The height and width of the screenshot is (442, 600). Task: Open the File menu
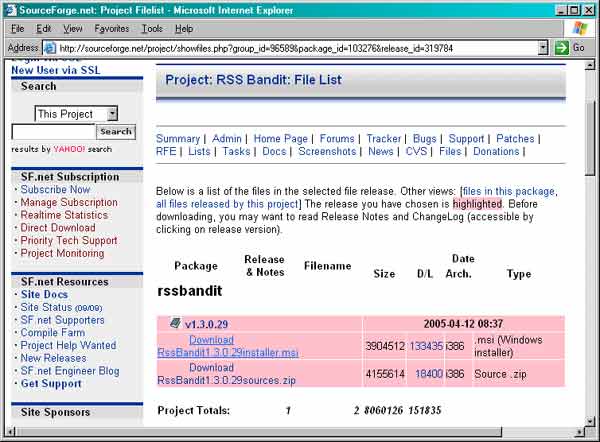coord(18,29)
